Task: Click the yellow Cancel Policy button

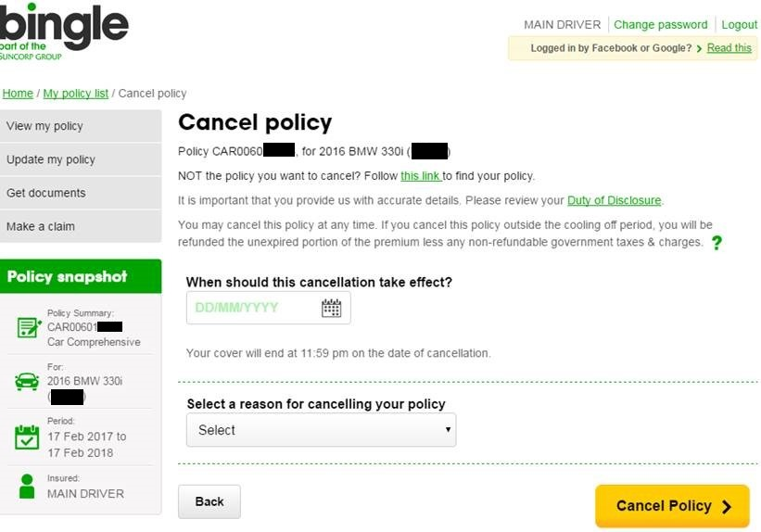Action: (x=672, y=506)
